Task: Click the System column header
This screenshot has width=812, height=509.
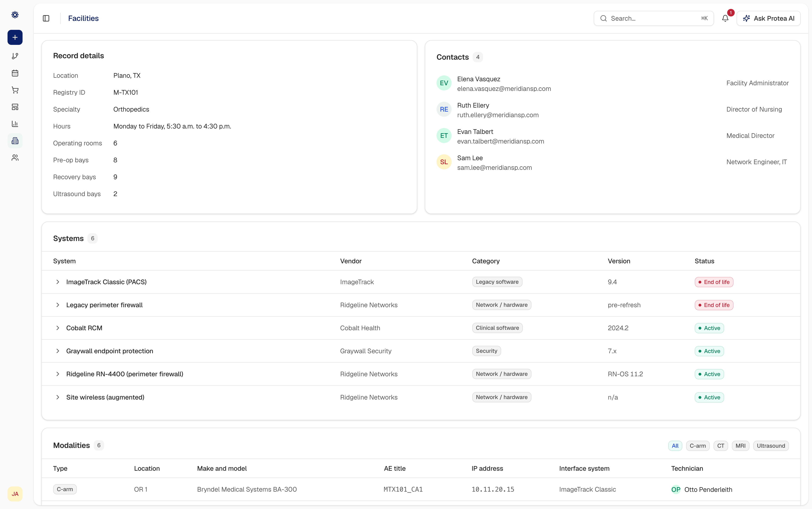Action: click(x=64, y=261)
